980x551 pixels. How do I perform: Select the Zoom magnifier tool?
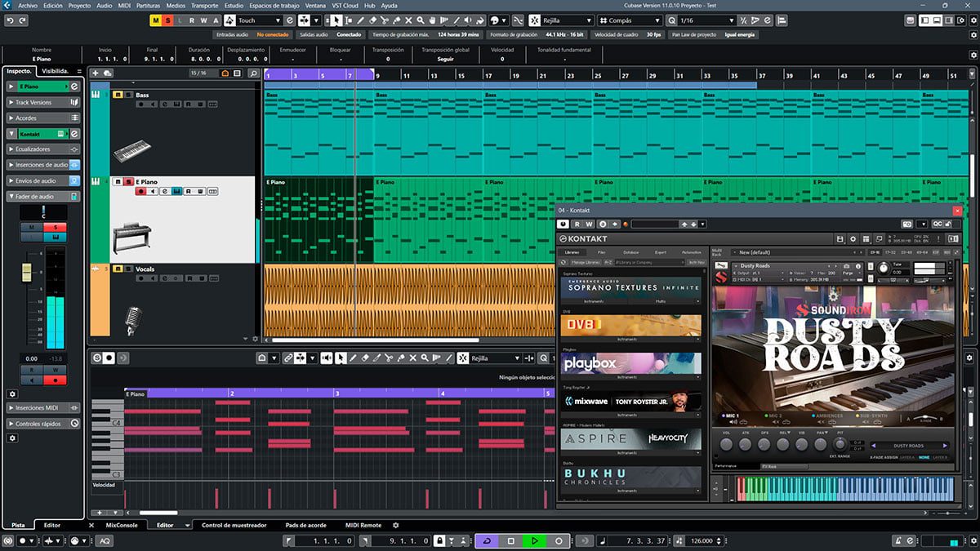[x=420, y=20]
